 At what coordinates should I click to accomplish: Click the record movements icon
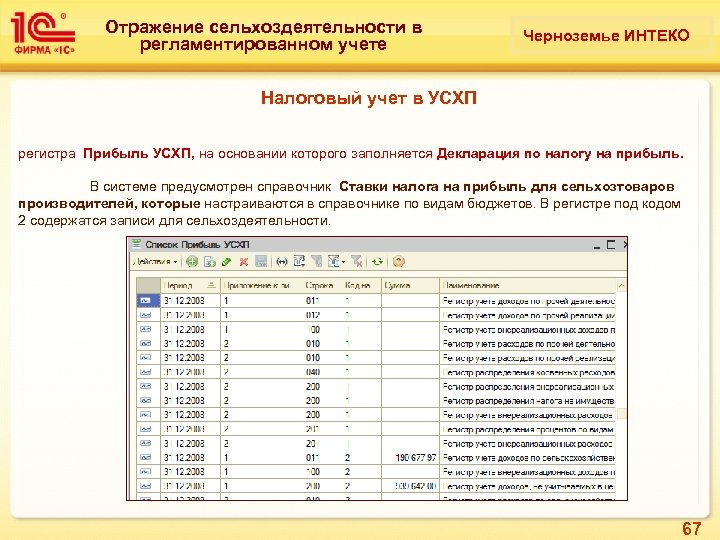click(299, 261)
